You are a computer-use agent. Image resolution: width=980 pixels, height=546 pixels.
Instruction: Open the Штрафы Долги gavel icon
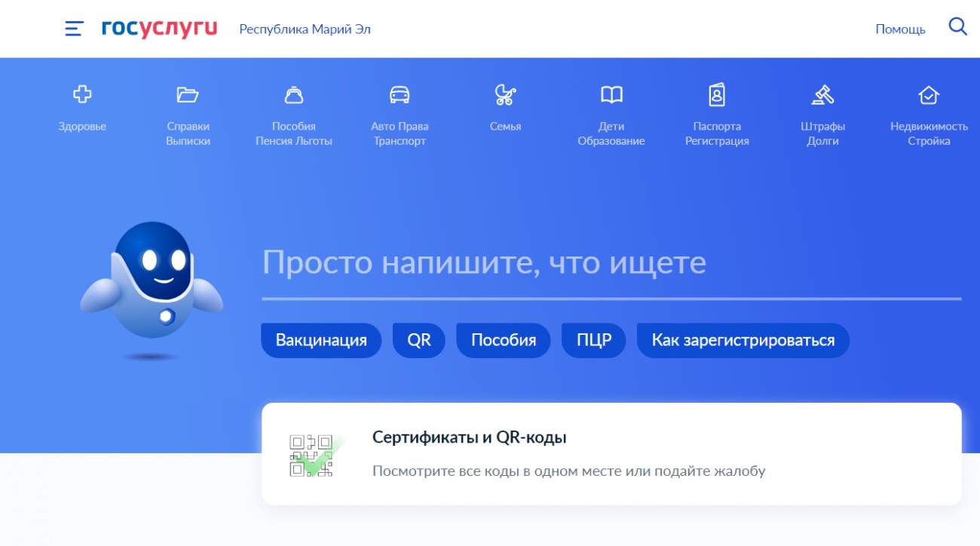tap(822, 95)
